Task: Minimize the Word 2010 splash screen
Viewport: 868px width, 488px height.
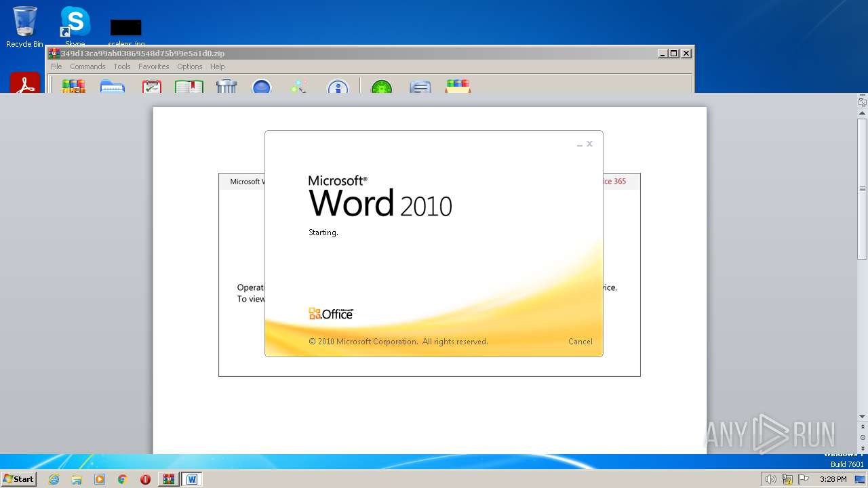Action: click(x=580, y=144)
